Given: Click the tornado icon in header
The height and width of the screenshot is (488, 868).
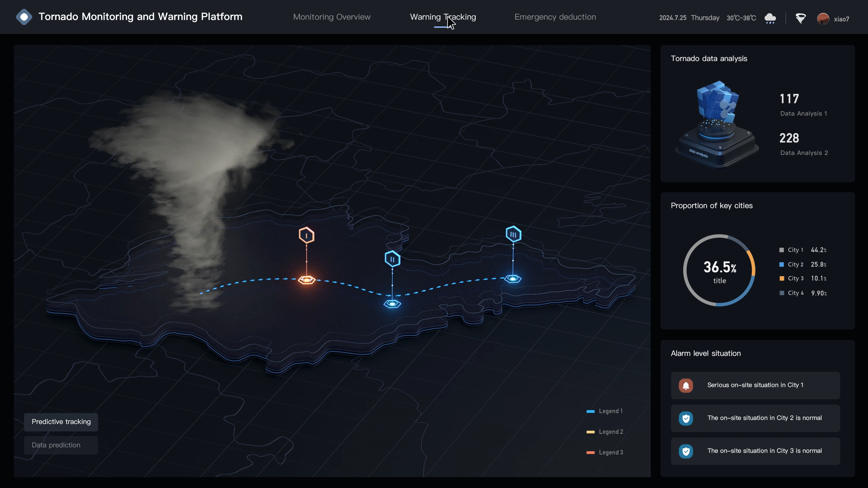Looking at the screenshot, I should coord(801,18).
